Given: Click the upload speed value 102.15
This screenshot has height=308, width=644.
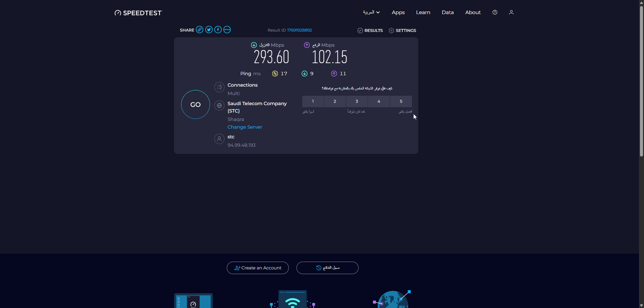Looking at the screenshot, I should tap(329, 57).
